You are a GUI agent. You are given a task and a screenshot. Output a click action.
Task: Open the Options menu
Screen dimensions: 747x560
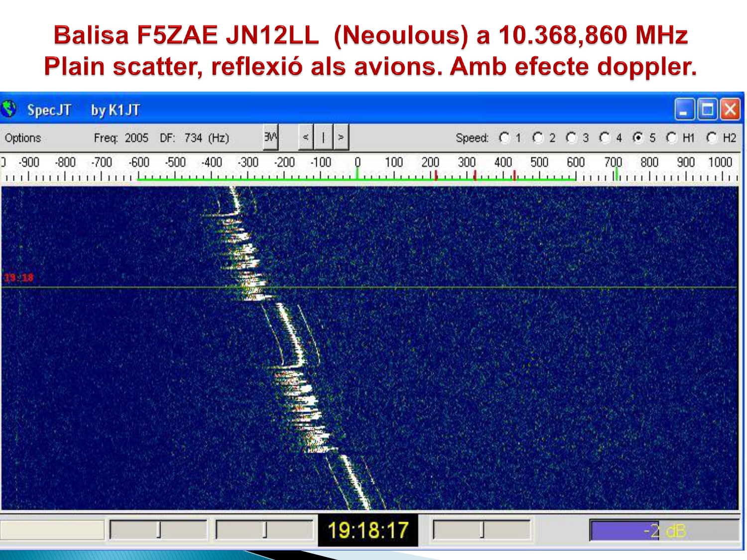pyautogui.click(x=23, y=138)
